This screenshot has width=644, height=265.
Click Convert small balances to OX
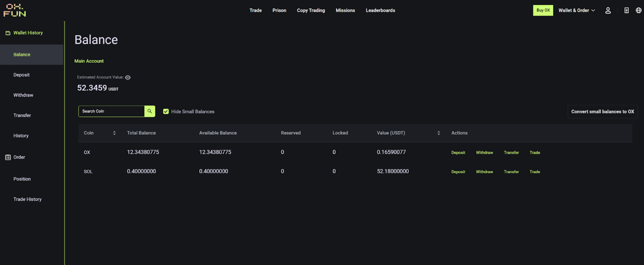pyautogui.click(x=603, y=112)
